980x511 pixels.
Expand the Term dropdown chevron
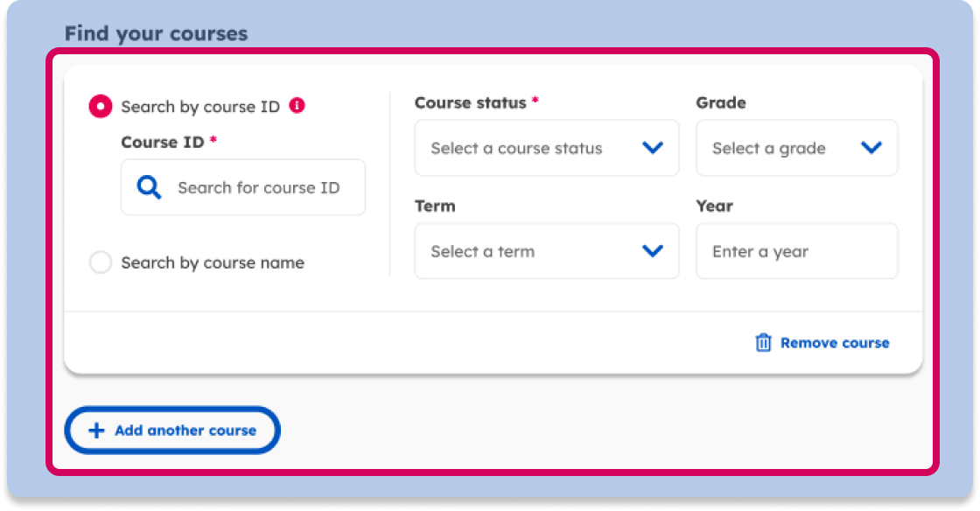653,251
